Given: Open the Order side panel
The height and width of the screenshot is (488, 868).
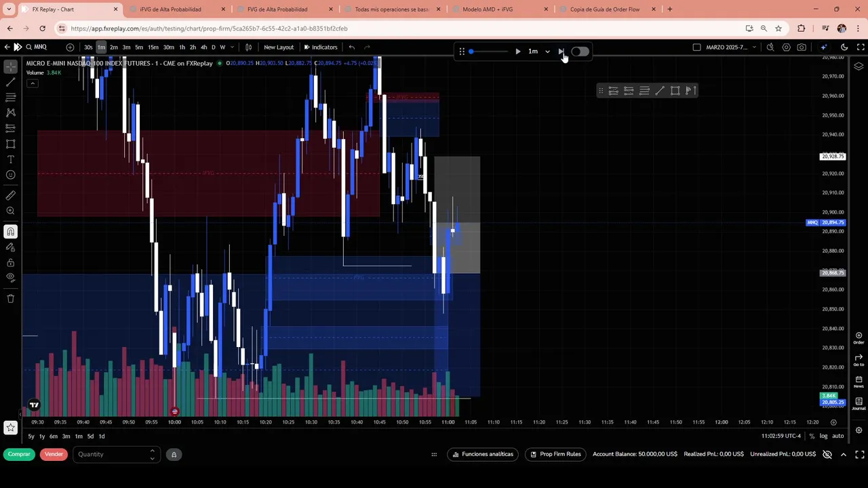Looking at the screenshot, I should [859, 338].
